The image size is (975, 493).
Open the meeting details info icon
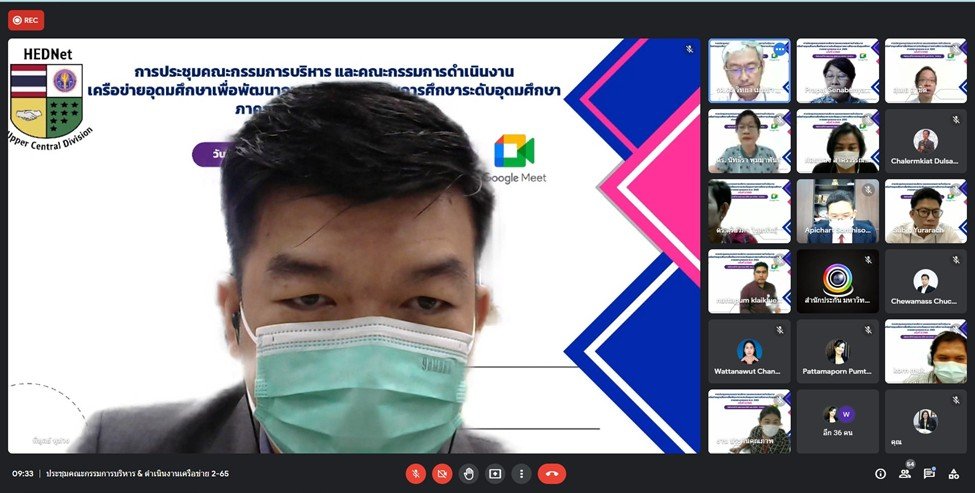880,473
